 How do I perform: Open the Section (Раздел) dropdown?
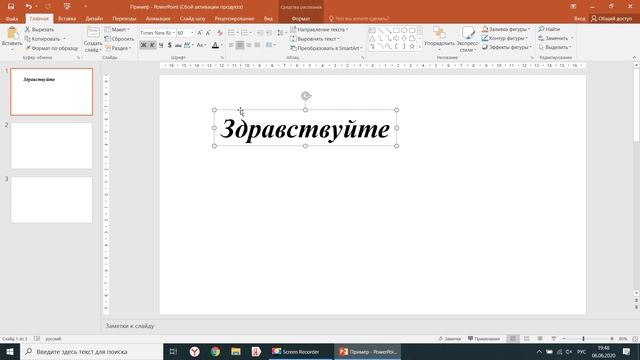(118, 48)
